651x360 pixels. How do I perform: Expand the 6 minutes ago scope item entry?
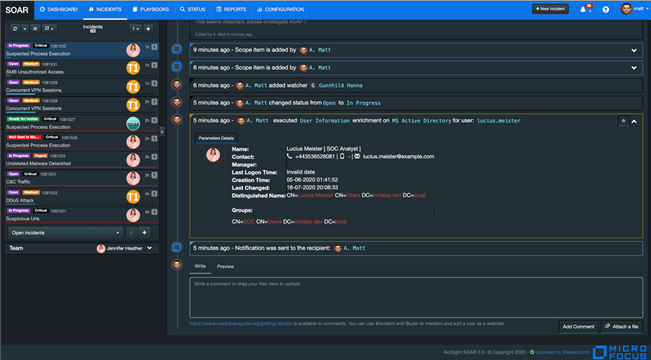point(634,68)
